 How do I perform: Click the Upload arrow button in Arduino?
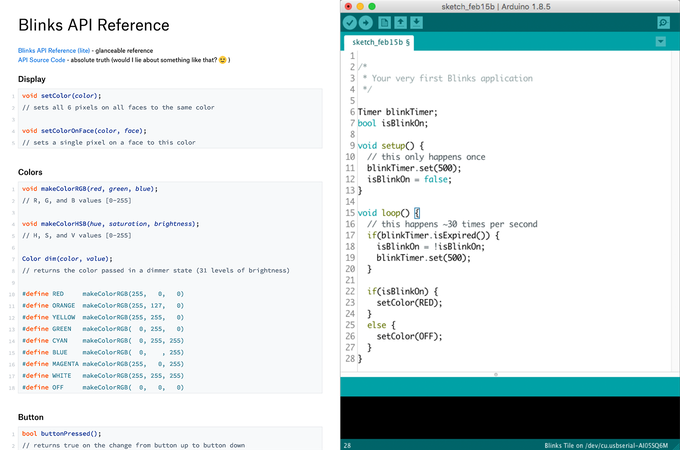point(366,23)
